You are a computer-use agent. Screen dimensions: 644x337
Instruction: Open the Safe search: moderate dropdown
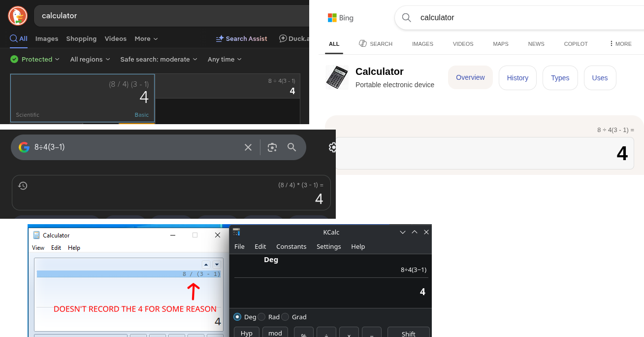(159, 59)
